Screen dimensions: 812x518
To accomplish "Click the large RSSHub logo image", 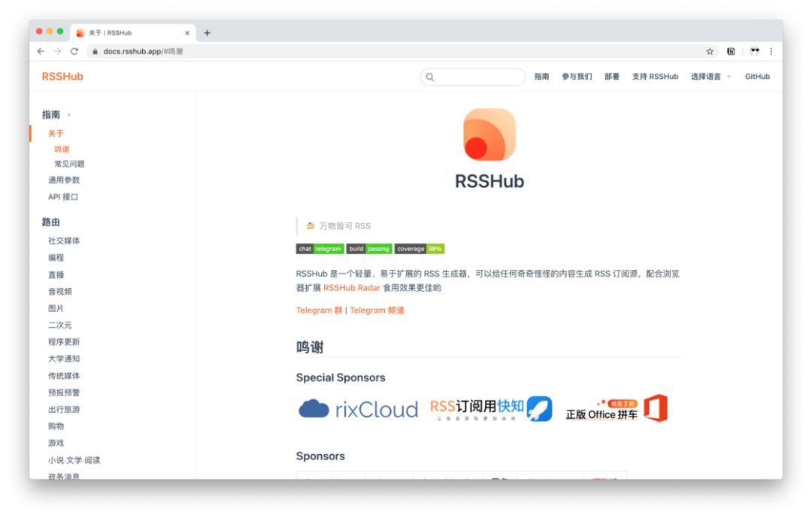I will coord(489,135).
